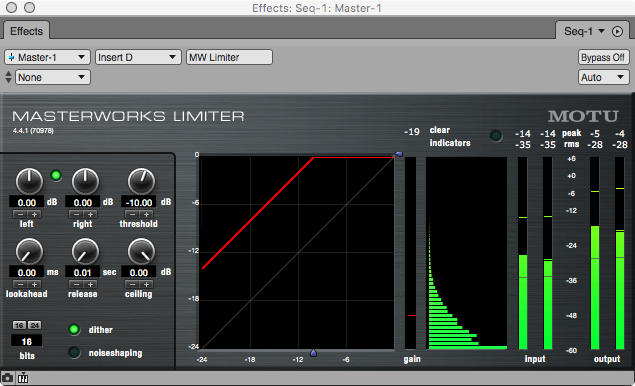Screen dimensions: 635x386
Task: Click the lookahead 0.00 ms value field
Action: 27,272
